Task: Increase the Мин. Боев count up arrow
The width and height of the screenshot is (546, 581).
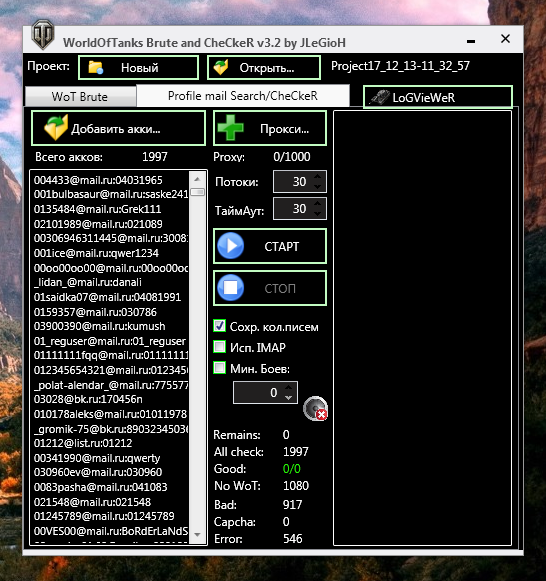Action: (x=289, y=388)
